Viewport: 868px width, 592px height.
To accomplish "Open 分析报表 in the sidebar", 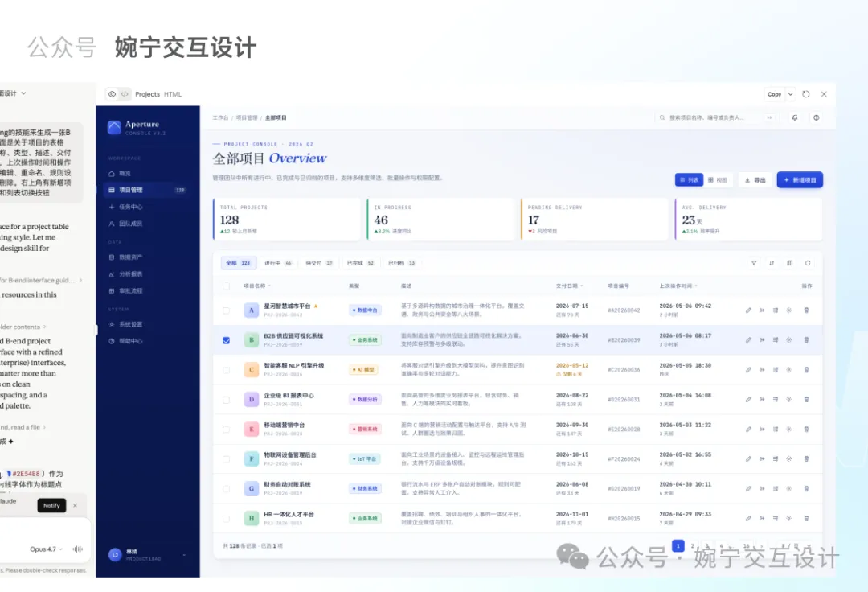I will [148, 274].
